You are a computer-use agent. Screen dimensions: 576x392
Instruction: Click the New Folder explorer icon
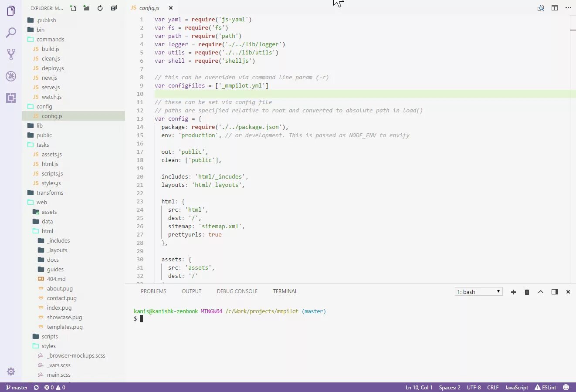[87, 8]
